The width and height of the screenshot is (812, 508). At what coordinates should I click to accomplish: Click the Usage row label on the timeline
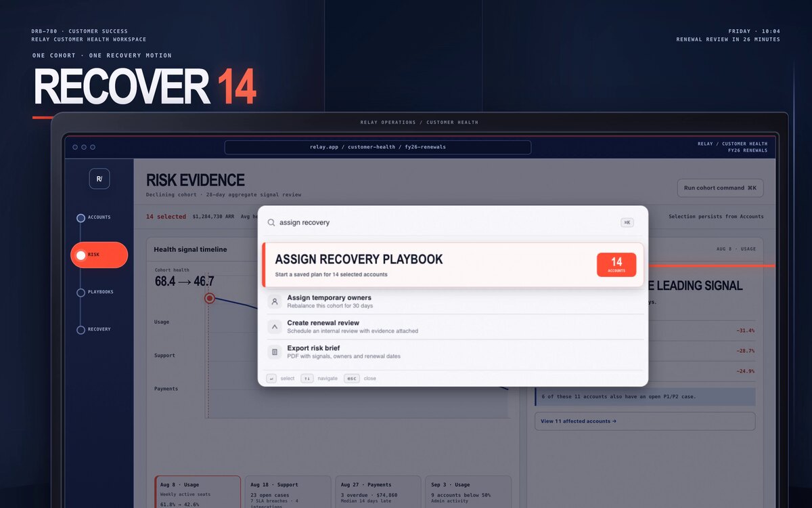[162, 322]
